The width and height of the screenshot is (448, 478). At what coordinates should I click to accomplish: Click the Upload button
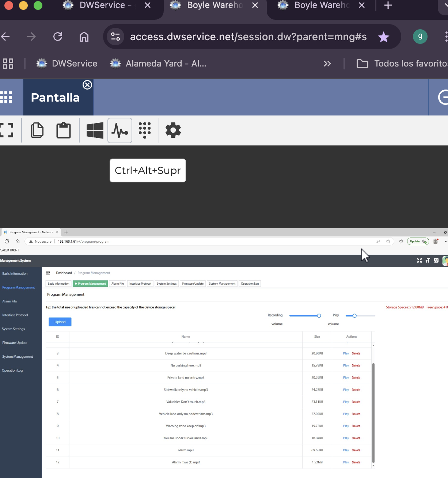point(60,322)
